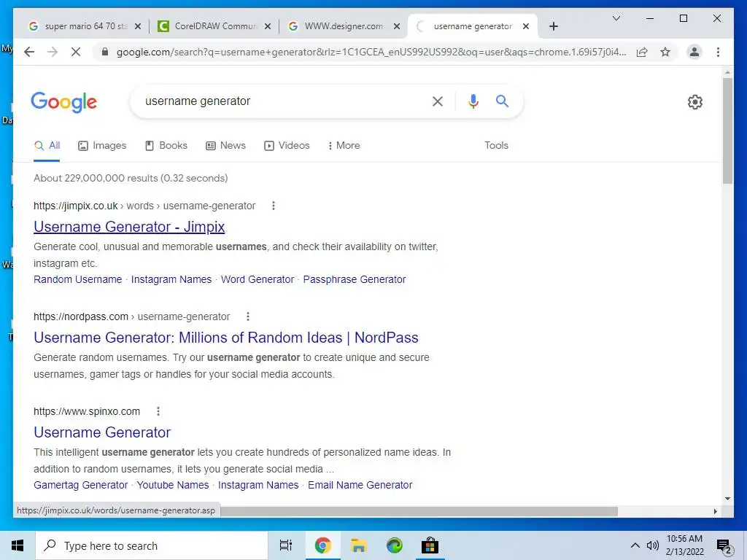The height and width of the screenshot is (560, 747).
Task: Open the notification center icon
Action: coord(724,546)
